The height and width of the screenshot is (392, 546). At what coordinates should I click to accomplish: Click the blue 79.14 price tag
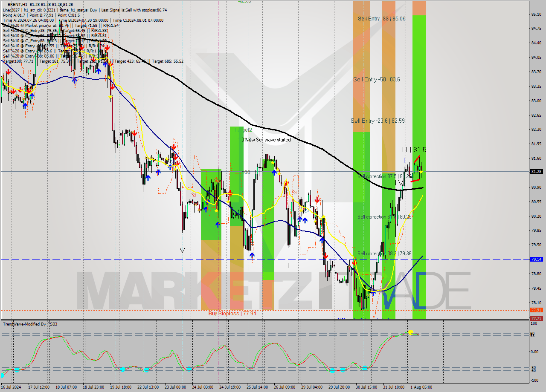pyautogui.click(x=536, y=259)
